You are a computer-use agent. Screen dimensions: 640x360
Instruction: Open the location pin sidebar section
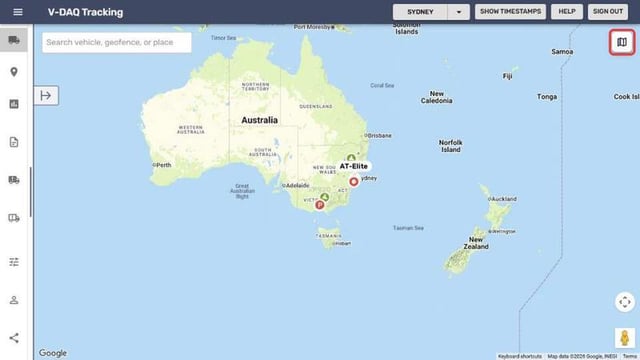[14, 72]
